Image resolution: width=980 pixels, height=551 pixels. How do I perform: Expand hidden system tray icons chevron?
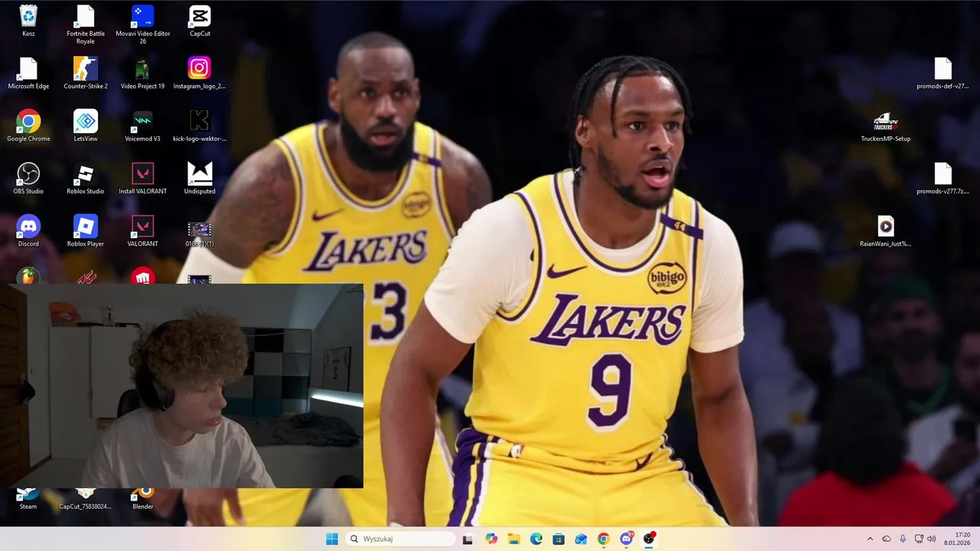click(870, 539)
